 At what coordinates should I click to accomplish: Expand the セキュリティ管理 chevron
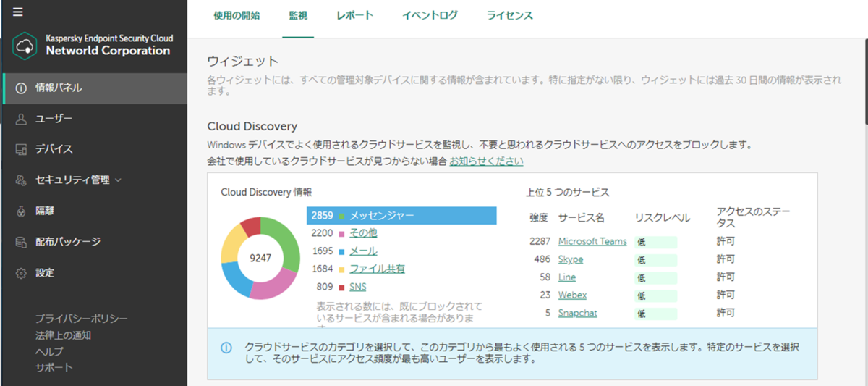(118, 180)
